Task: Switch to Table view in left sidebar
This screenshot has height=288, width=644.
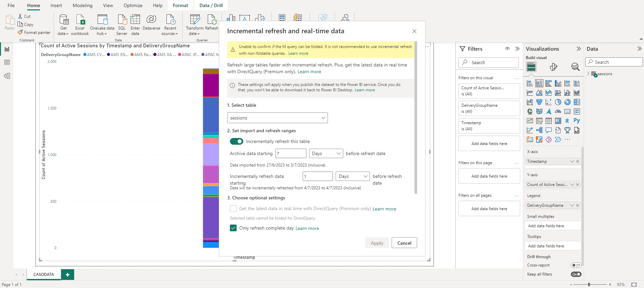Action: pyautogui.click(x=7, y=62)
